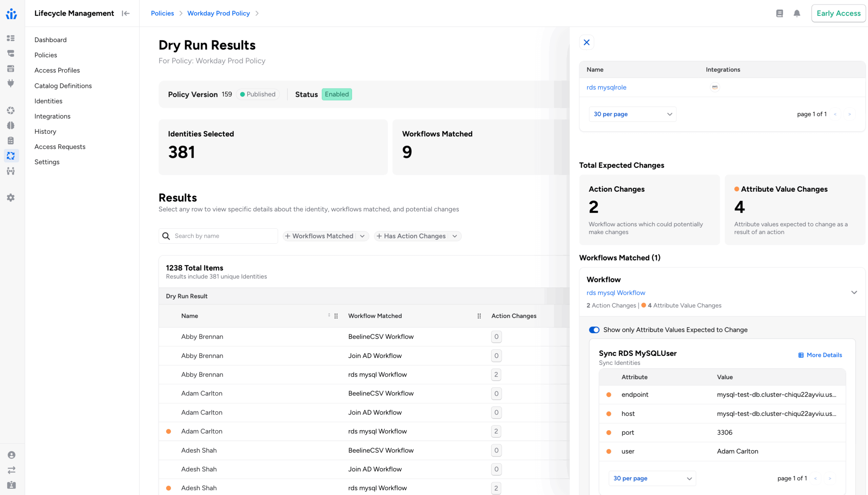Toggle Show only Attribute Values Expected to Change
The height and width of the screenshot is (495, 868).
[x=594, y=329]
